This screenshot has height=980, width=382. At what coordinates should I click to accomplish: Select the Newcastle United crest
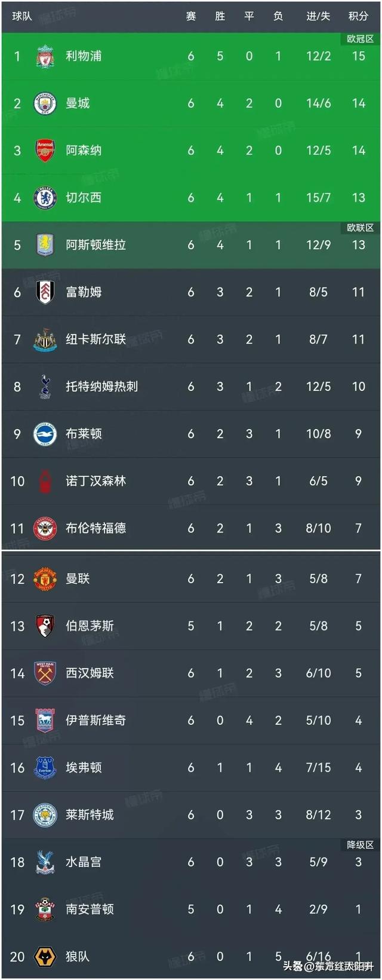45,339
